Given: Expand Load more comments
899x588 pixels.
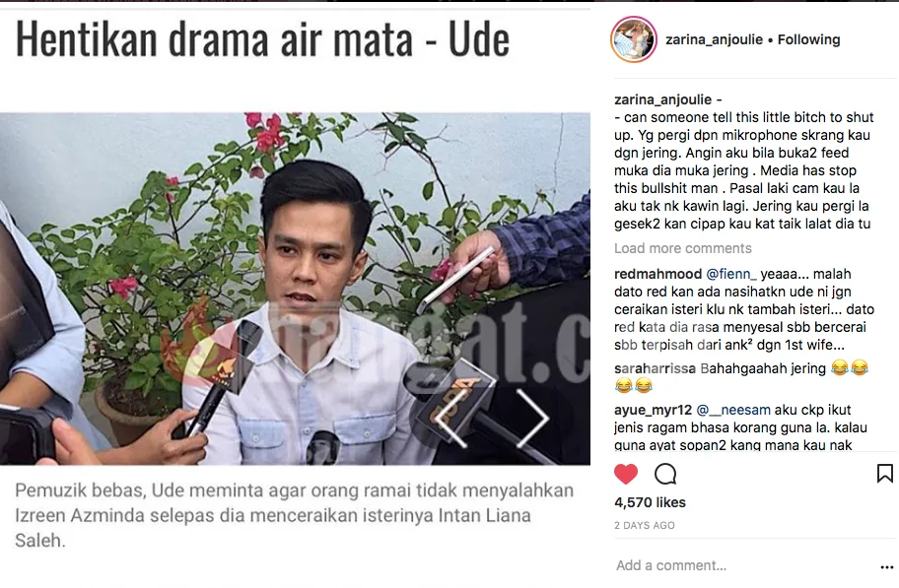Looking at the screenshot, I should click(683, 248).
